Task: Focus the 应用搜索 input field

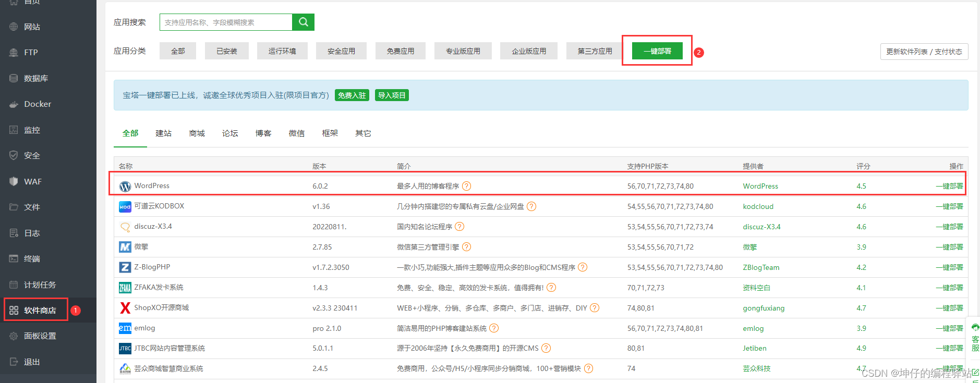Action: pos(226,22)
